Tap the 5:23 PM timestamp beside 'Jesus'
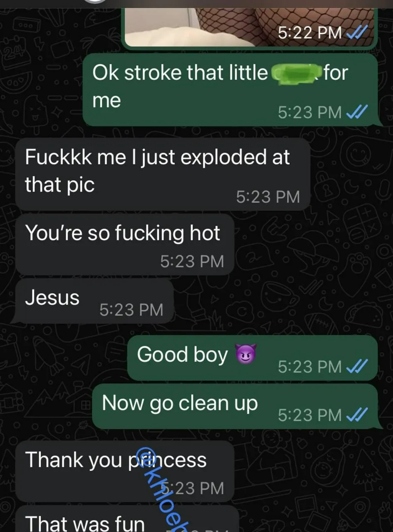The image size is (393, 532). point(131,310)
